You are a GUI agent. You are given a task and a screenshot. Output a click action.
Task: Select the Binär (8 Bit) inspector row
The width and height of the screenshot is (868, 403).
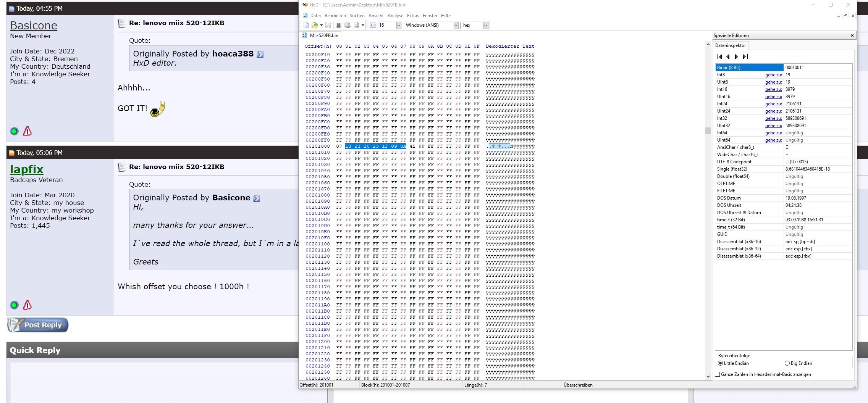click(784, 68)
